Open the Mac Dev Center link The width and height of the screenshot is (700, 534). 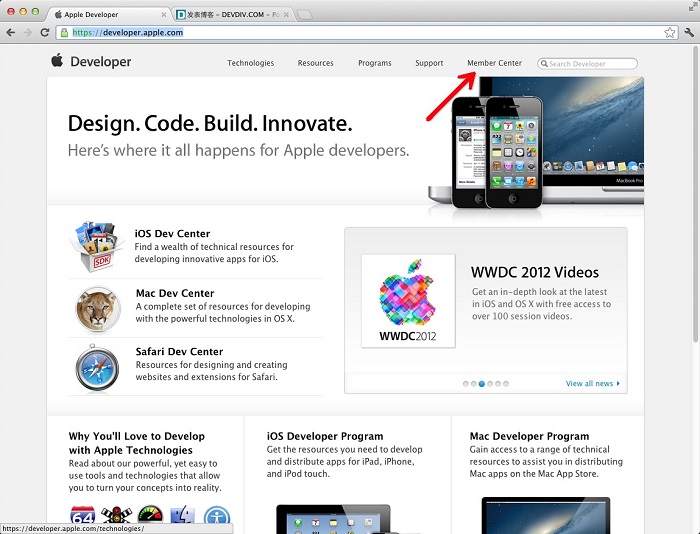click(175, 293)
